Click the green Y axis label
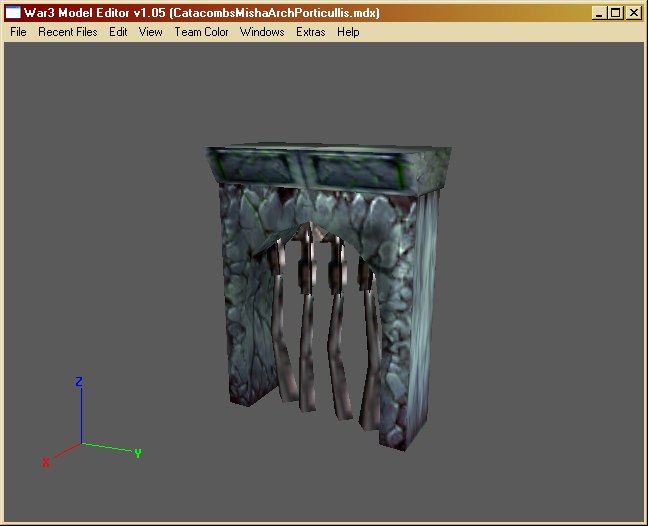 point(138,453)
